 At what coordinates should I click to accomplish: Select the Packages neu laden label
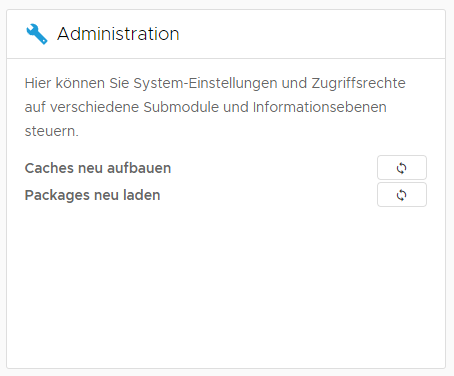(x=92, y=195)
